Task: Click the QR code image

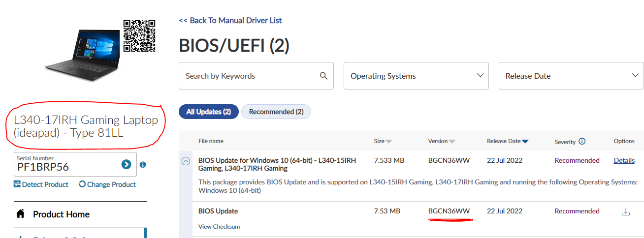Action: [x=139, y=36]
